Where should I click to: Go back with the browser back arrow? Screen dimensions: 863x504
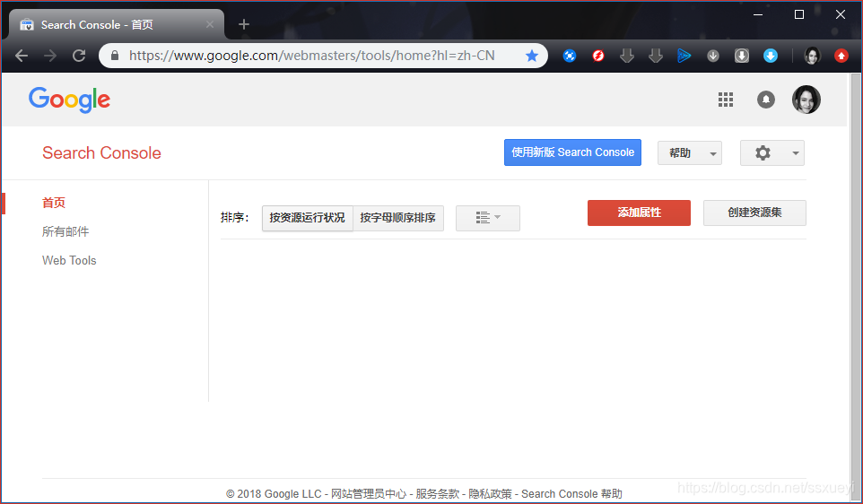pos(22,56)
